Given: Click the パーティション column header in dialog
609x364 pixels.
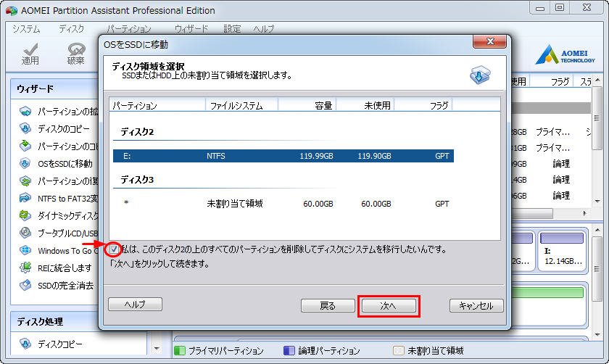Looking at the screenshot, I should click(x=157, y=105).
